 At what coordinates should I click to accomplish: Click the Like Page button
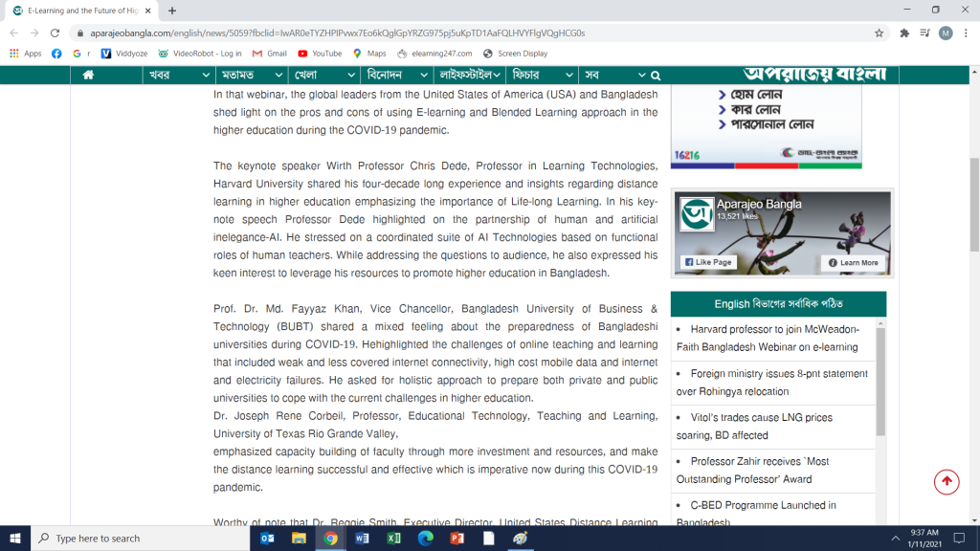[x=708, y=262]
